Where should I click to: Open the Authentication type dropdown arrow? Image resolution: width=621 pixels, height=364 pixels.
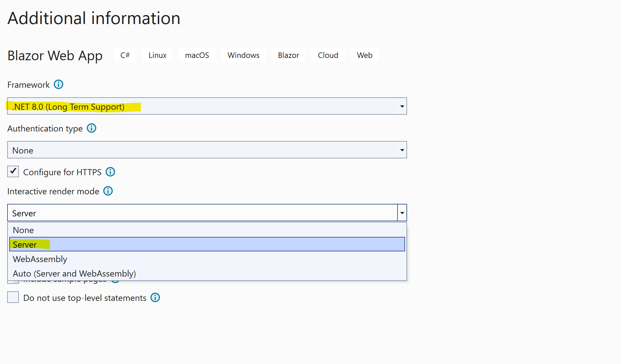pos(402,150)
